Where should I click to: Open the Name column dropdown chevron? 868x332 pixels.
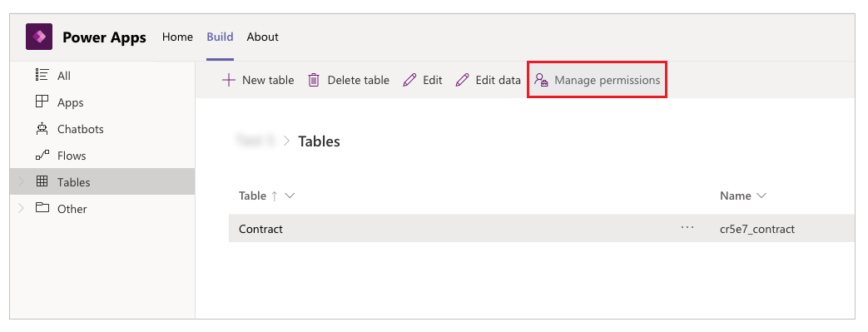tap(761, 196)
